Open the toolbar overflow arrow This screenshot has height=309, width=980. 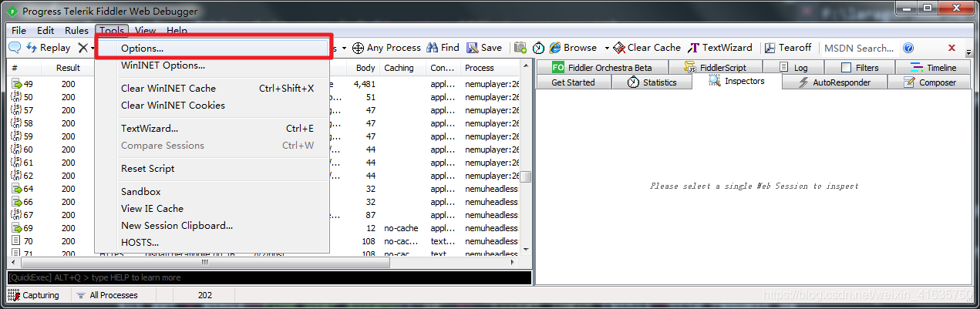coord(969,52)
